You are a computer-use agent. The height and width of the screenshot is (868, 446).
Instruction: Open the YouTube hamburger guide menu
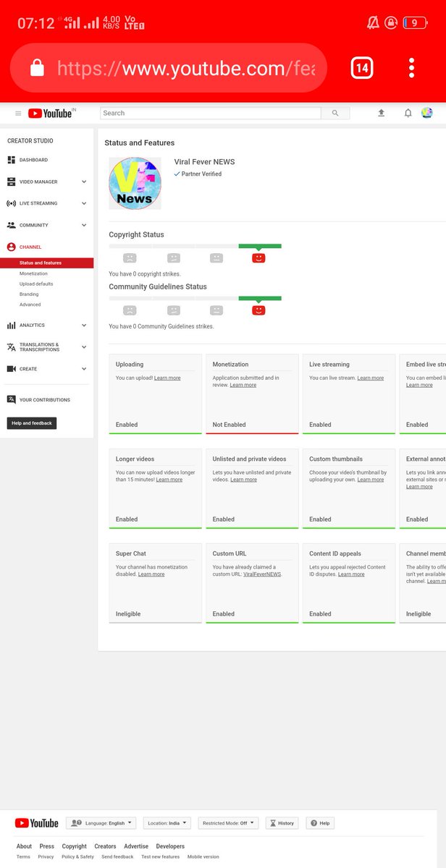click(x=18, y=114)
